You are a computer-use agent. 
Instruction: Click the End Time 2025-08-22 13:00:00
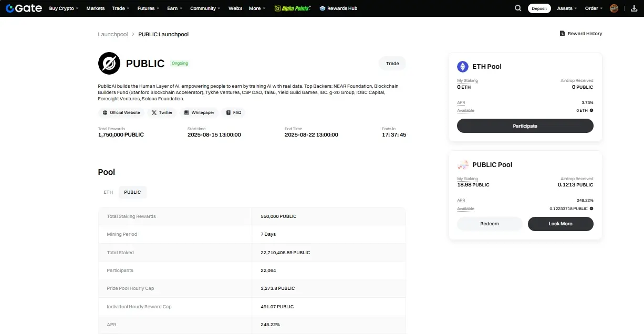(311, 135)
